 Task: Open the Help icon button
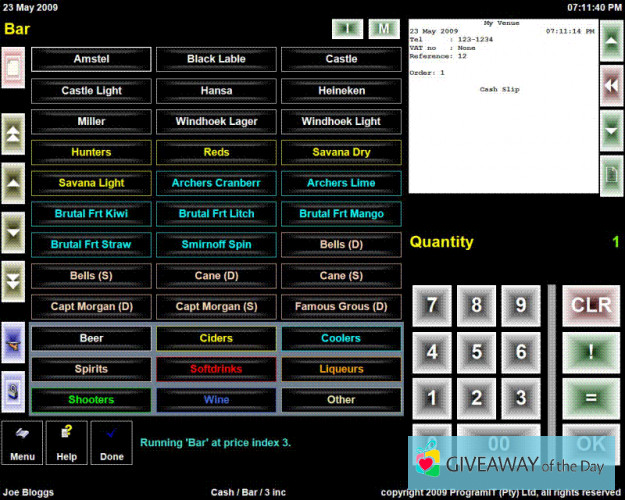(67, 443)
